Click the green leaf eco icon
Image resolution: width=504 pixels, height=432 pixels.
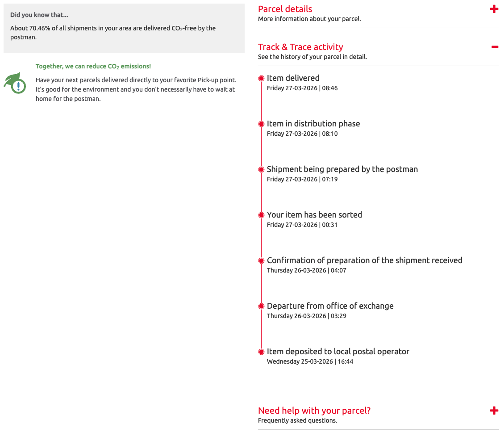(x=16, y=83)
